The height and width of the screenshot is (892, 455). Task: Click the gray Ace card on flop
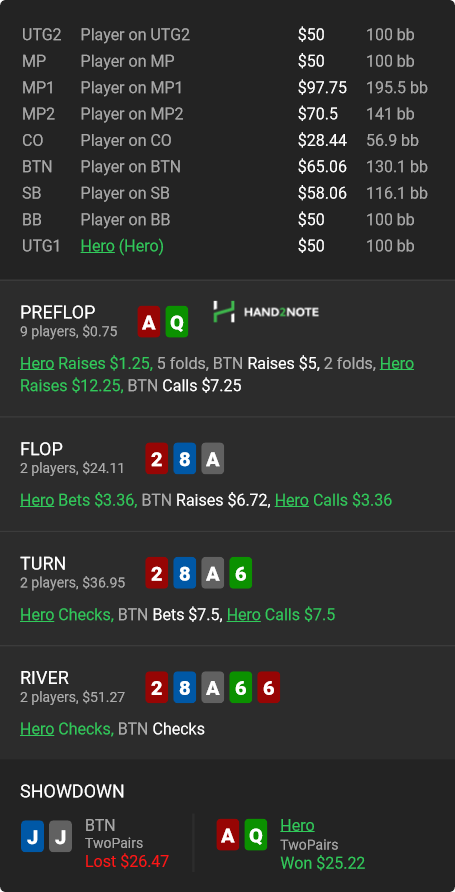click(x=213, y=459)
